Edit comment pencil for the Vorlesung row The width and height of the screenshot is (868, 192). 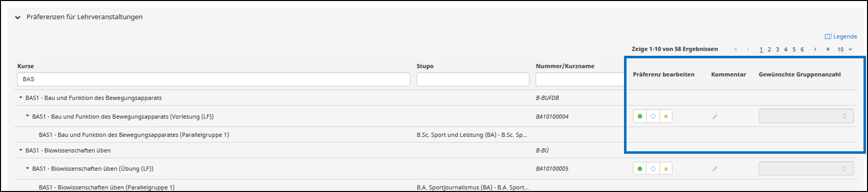coord(715,117)
